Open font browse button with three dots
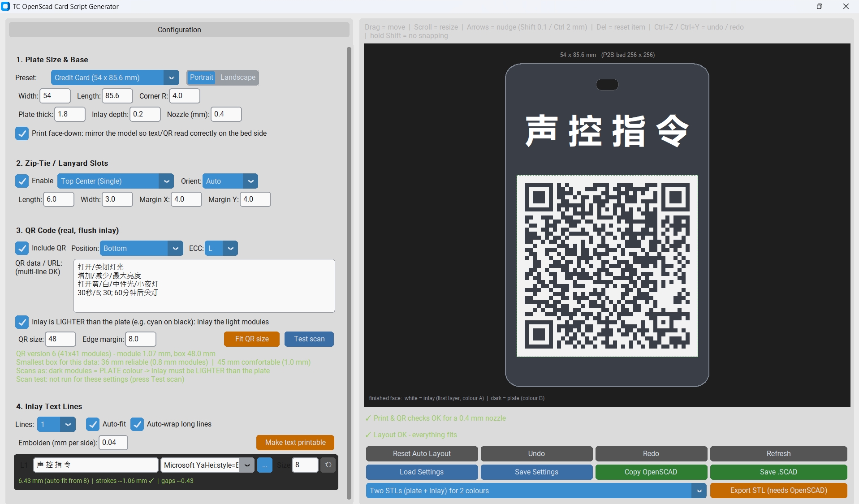The image size is (859, 504). (265, 465)
